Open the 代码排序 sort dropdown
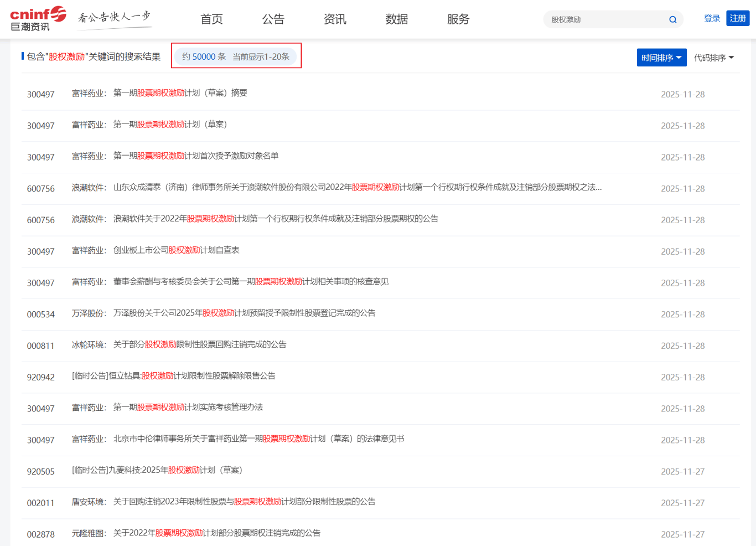 (714, 58)
